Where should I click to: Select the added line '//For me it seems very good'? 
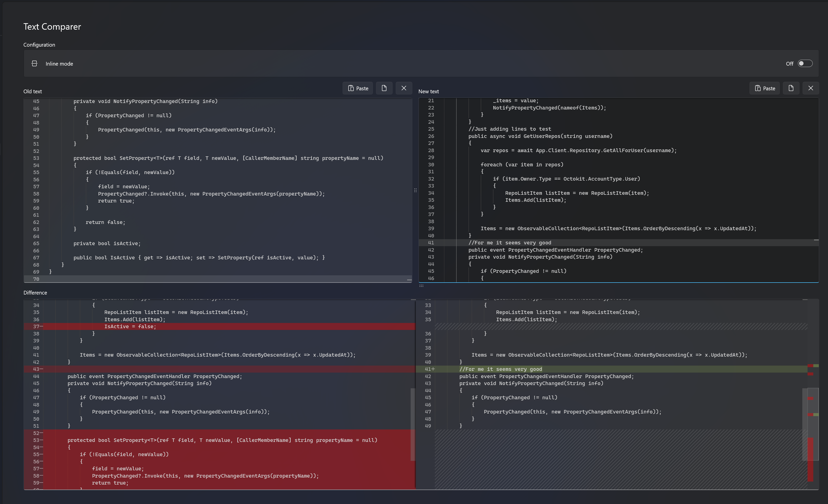click(x=501, y=369)
